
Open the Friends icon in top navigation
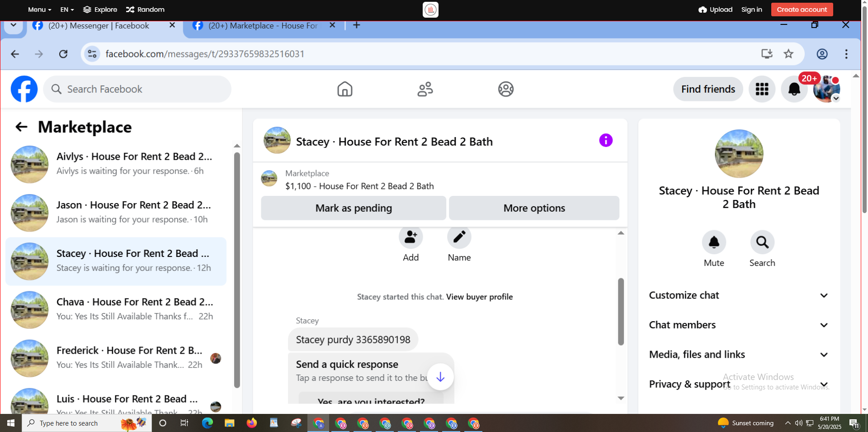pos(425,89)
